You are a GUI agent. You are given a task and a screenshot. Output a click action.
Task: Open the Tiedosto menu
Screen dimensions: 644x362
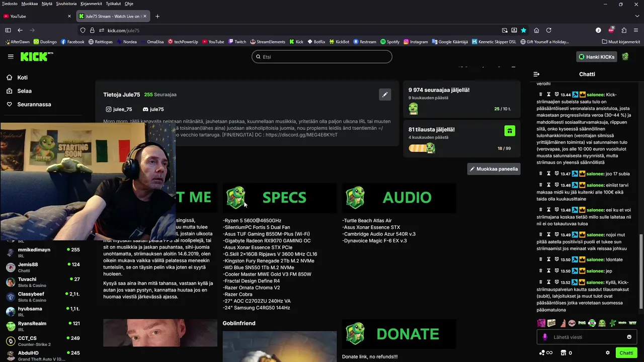tap(10, 4)
